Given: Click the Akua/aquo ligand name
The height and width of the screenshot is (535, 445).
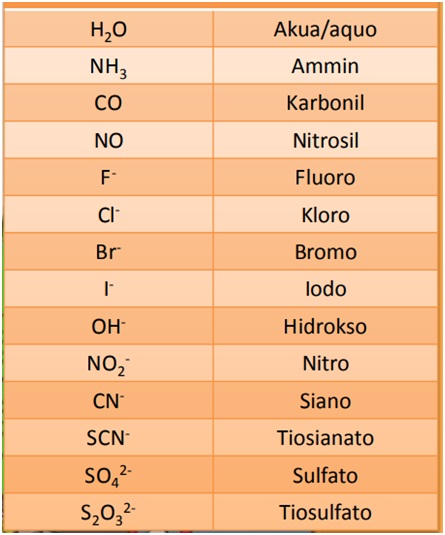Looking at the screenshot, I should point(325,30).
